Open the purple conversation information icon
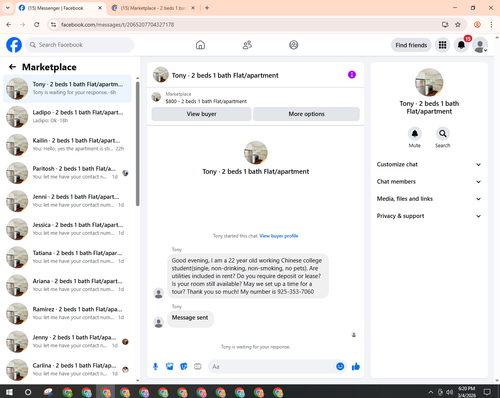Image resolution: width=500 pixels, height=398 pixels. click(352, 75)
